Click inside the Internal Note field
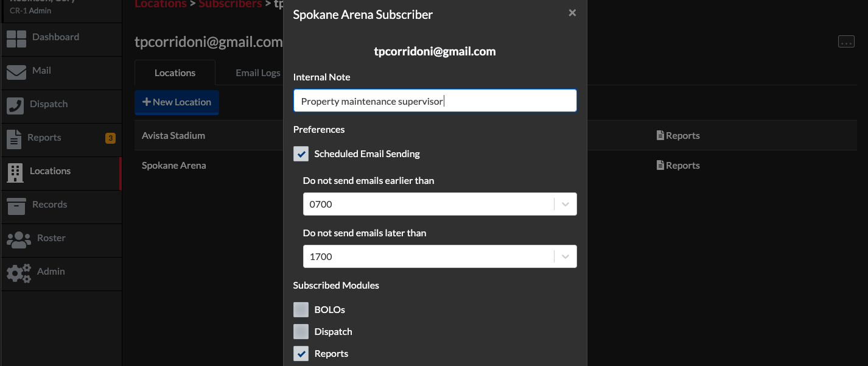Image resolution: width=868 pixels, height=366 pixels. point(434,100)
